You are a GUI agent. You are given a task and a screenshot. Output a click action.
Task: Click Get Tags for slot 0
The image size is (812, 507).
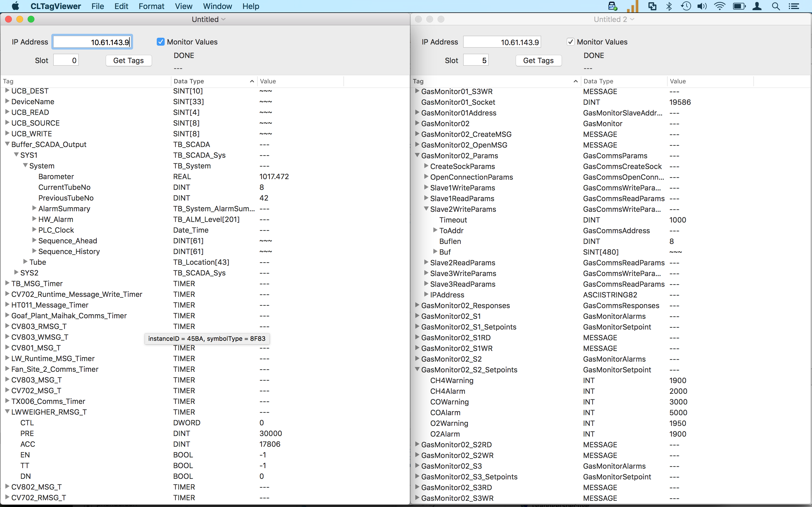(129, 60)
